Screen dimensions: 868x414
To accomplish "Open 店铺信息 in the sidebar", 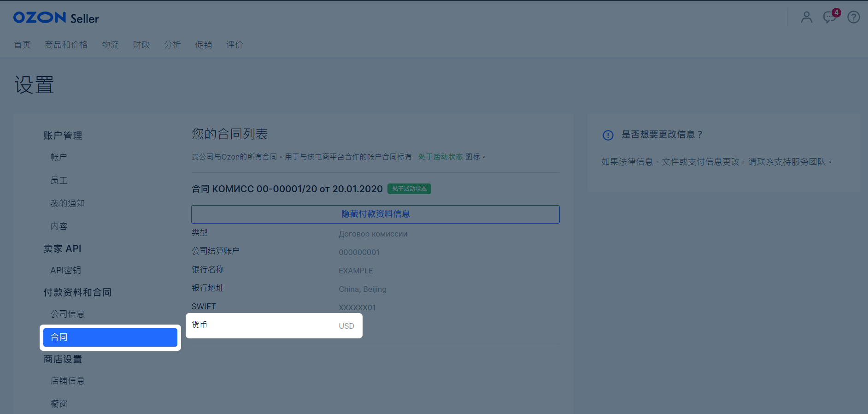I will click(x=67, y=381).
